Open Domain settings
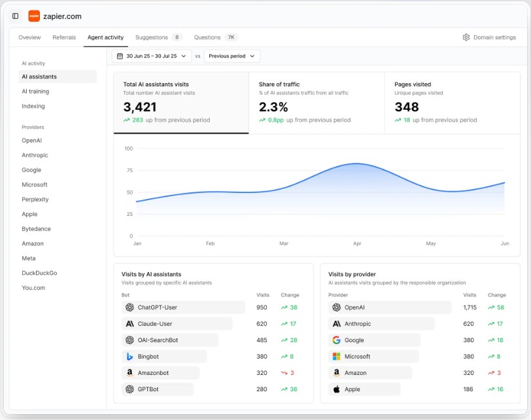 coord(489,37)
